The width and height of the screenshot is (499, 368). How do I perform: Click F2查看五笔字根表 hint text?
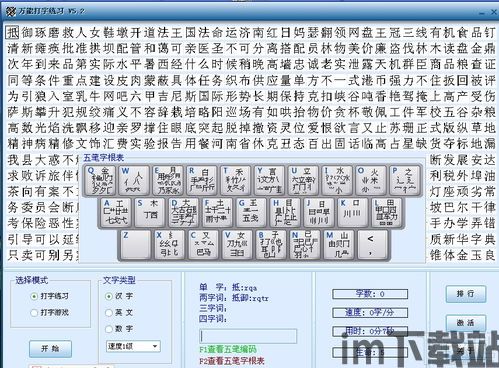[x=232, y=361]
